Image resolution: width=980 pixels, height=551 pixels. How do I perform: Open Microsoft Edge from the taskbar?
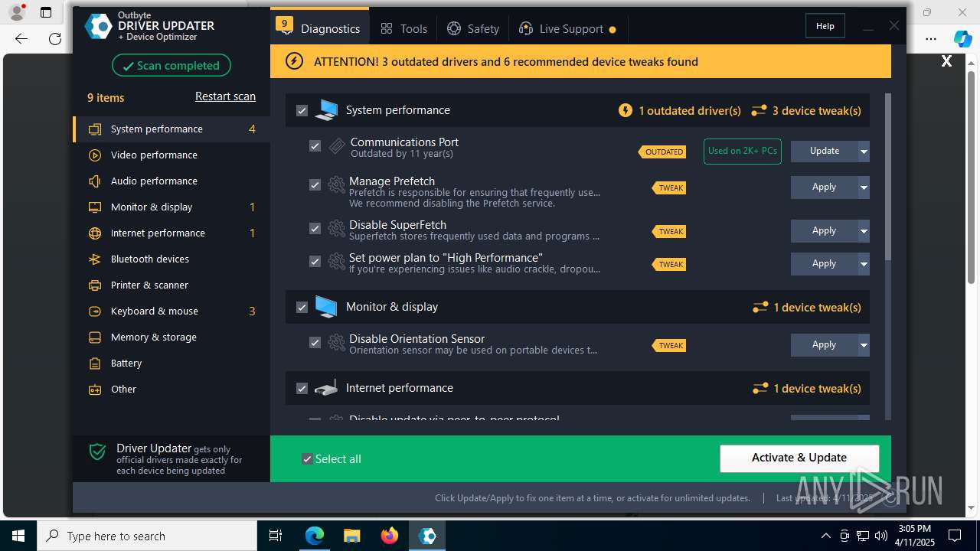315,536
